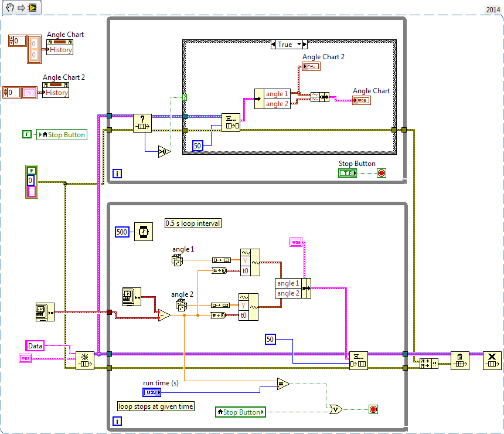Click the Flush Queue trash node

pos(460,361)
